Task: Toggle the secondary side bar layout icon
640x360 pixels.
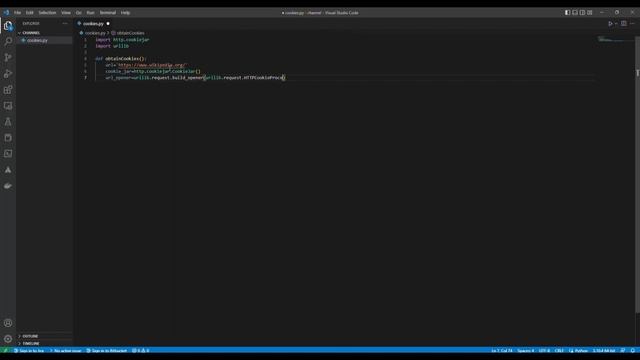Action: [x=582, y=13]
